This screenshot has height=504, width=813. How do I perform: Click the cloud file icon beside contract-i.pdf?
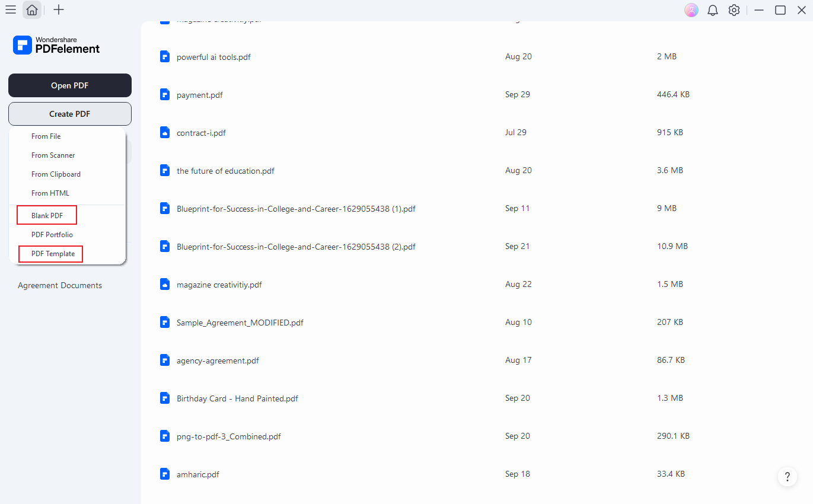pos(165,132)
